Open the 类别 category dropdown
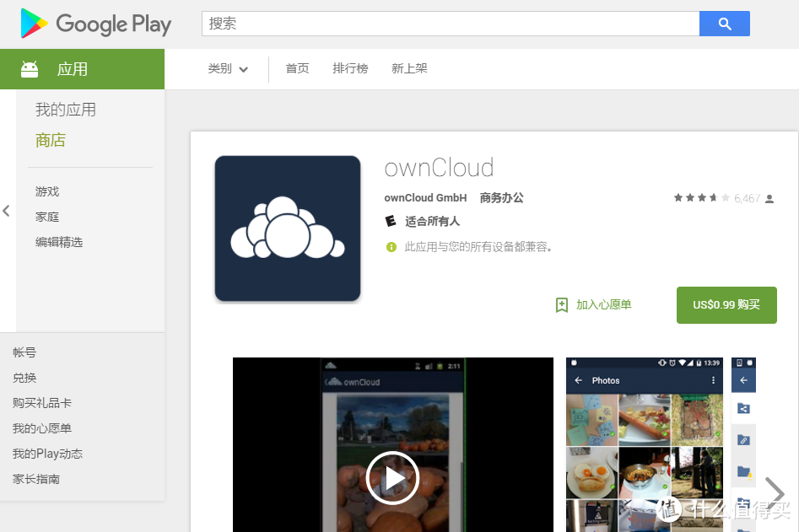Viewport: 799px width, 532px height. (x=228, y=69)
